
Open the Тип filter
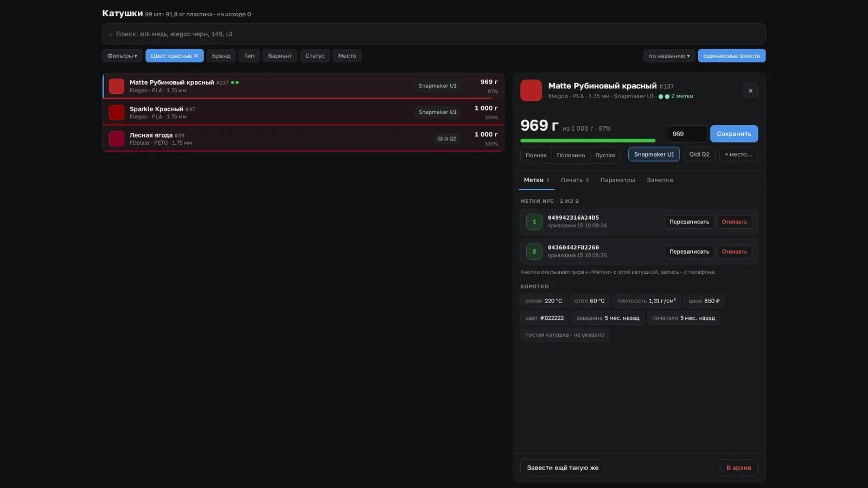(249, 56)
